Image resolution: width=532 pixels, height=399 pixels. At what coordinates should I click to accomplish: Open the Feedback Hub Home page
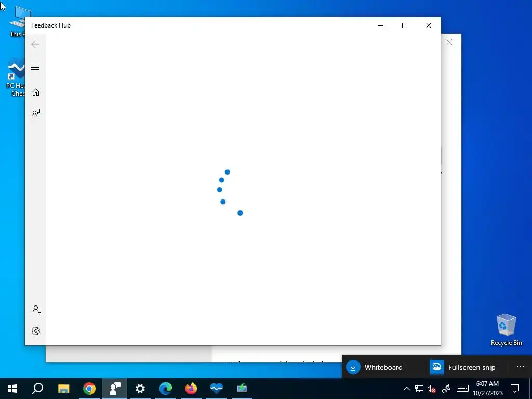click(x=36, y=92)
